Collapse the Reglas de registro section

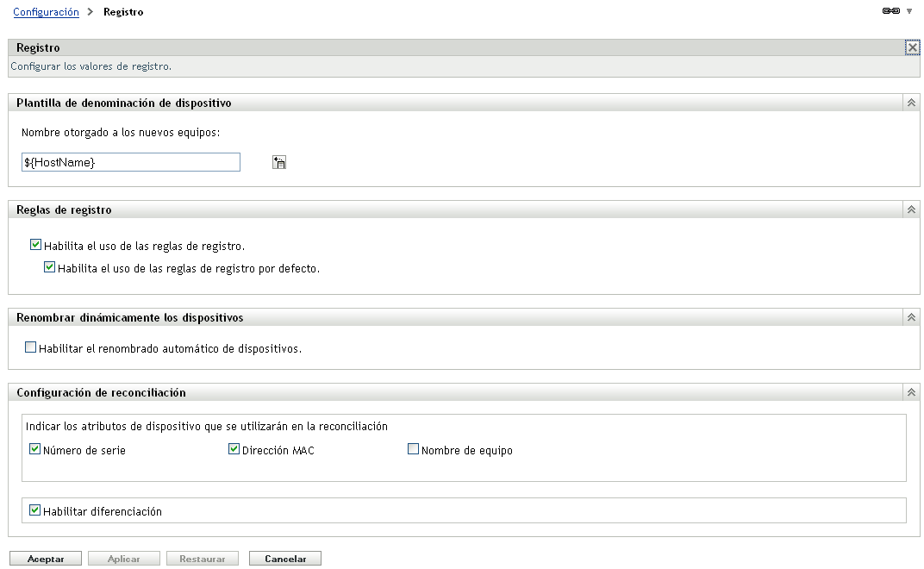pos(911,209)
